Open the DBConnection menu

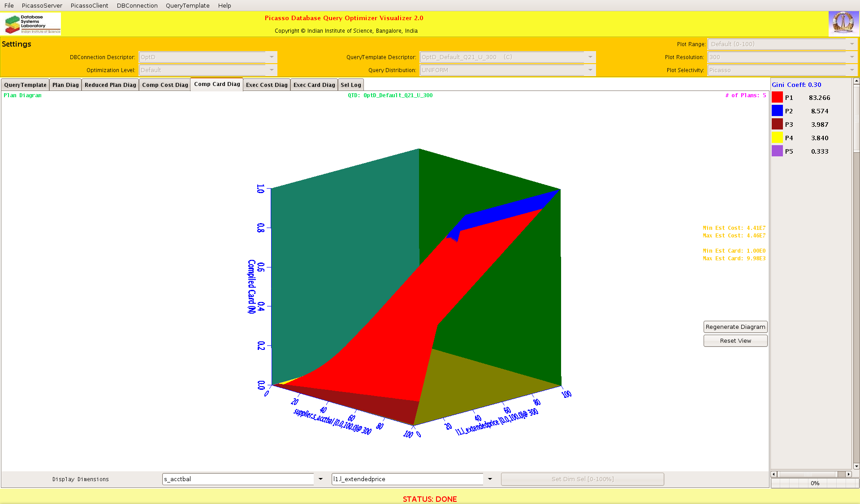coord(137,6)
